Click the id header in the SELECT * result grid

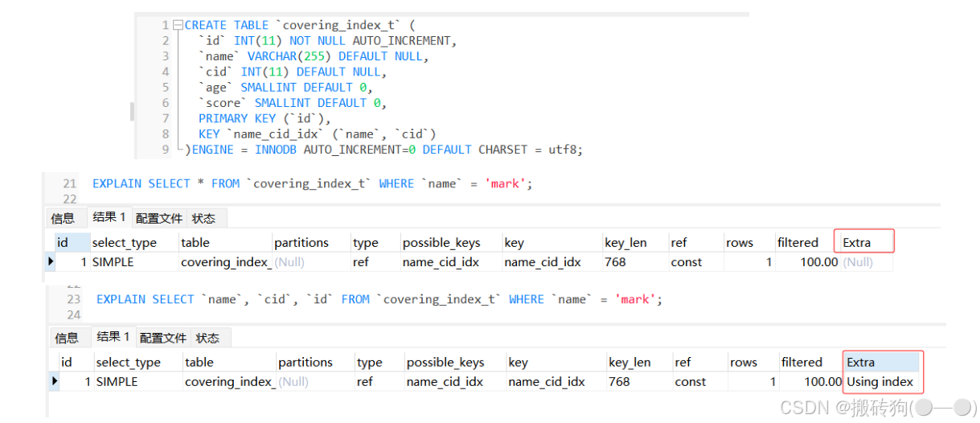point(72,242)
